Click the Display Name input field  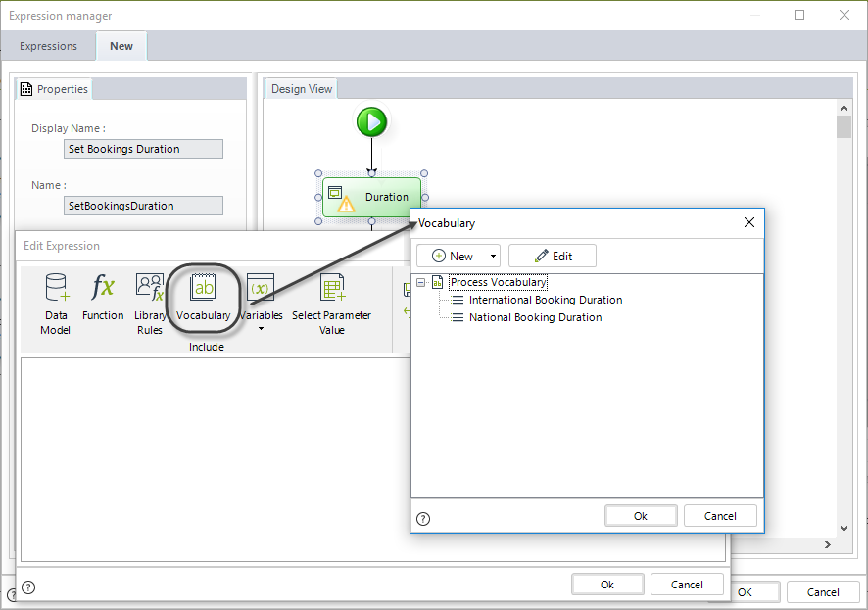143,149
